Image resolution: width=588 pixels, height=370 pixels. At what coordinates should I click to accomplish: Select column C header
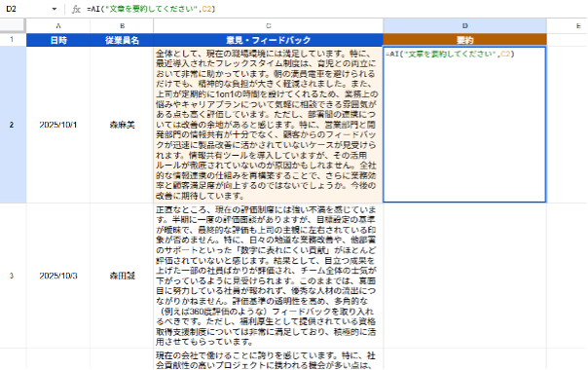click(268, 26)
